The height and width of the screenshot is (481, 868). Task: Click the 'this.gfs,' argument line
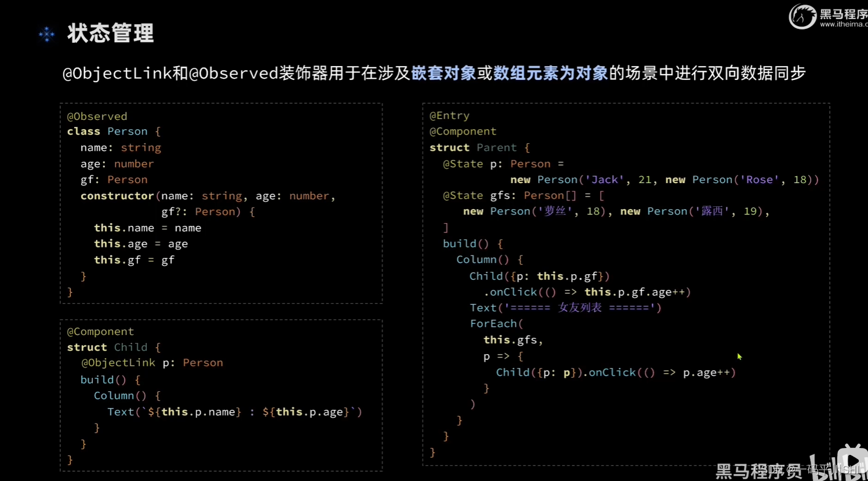[x=513, y=340]
